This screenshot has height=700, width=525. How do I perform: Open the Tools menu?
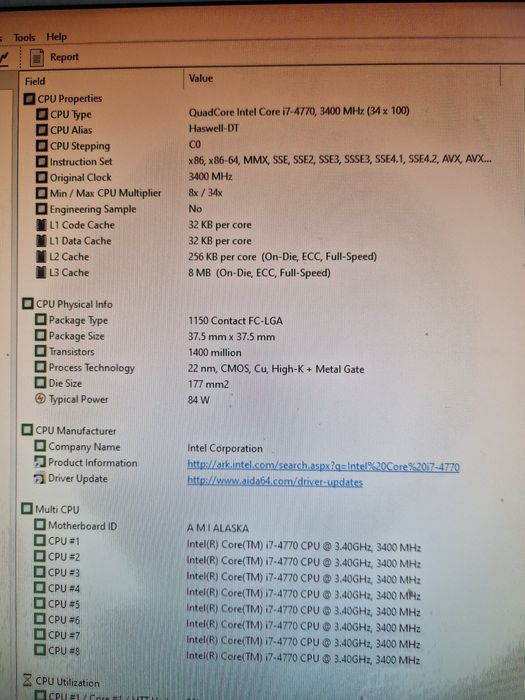pyautogui.click(x=24, y=38)
